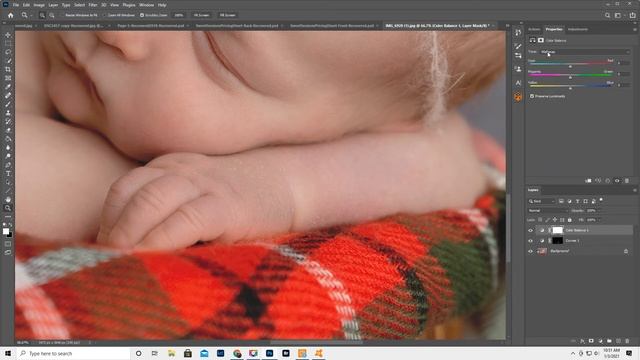This screenshot has width=640, height=360.
Task: Click the Share icon at top right
Action: (x=632, y=15)
